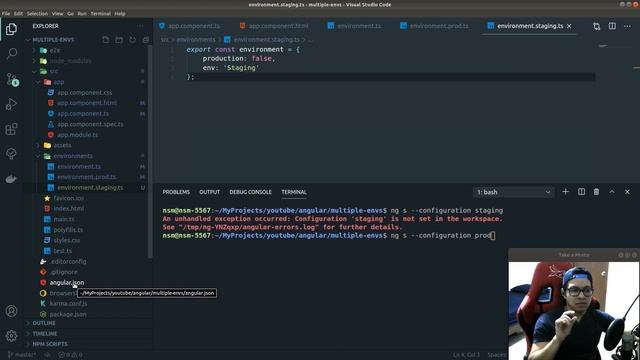Collapse the MULTIPLE-ENVS root folder
This screenshot has height=360, width=640.
coord(53,40)
